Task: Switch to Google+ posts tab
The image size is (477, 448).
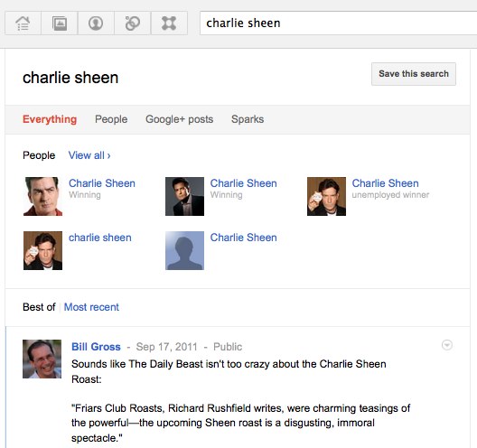Action: 179,119
